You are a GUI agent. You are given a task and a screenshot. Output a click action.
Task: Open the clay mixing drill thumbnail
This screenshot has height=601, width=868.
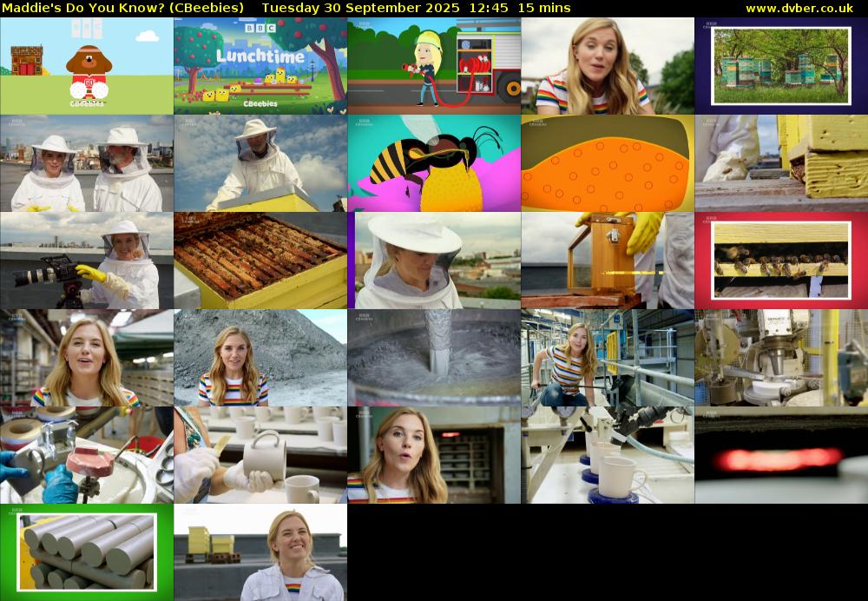tap(434, 358)
